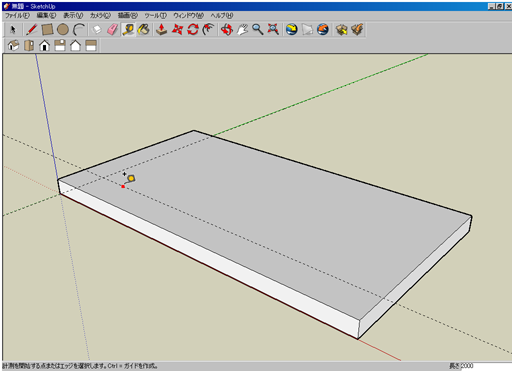Switch to Left view

tap(91, 45)
